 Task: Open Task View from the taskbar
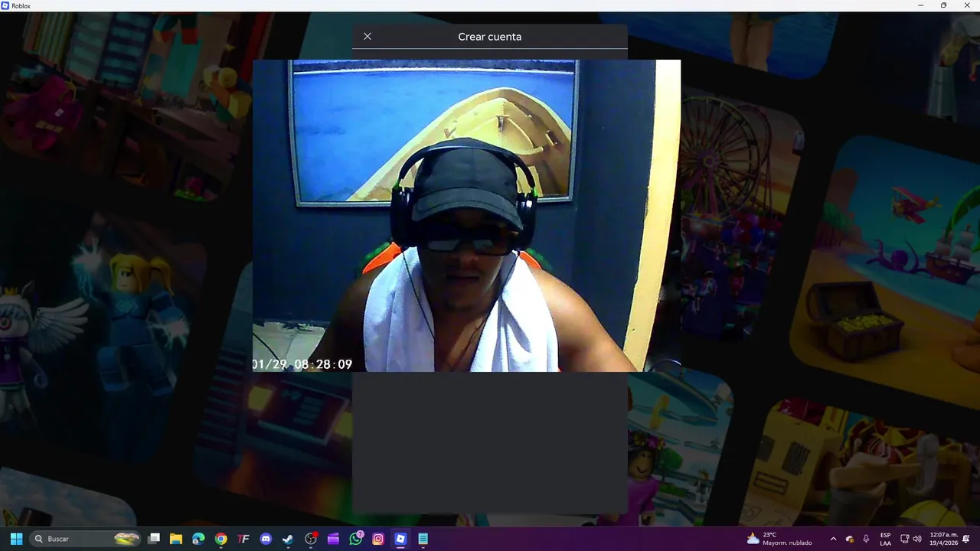(154, 539)
